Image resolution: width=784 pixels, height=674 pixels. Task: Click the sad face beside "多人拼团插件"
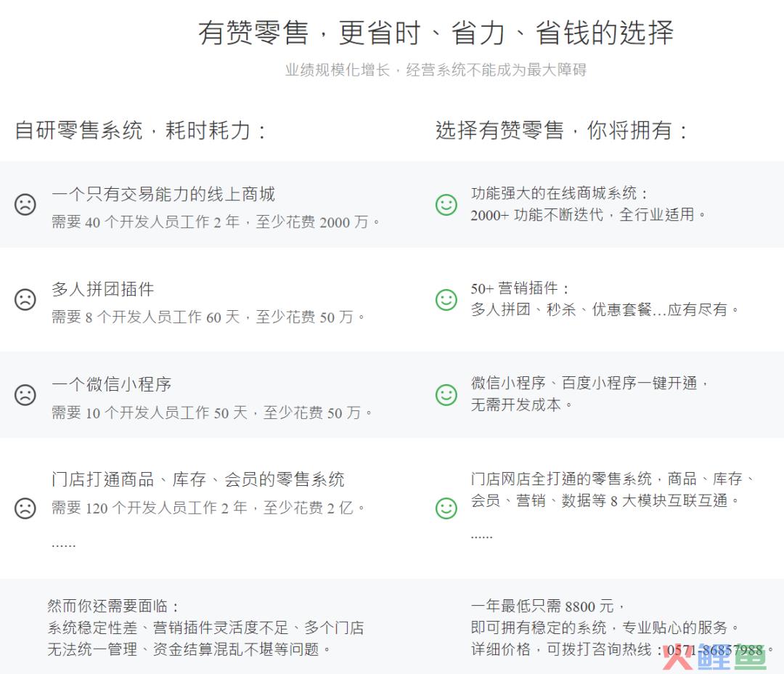coord(25,299)
